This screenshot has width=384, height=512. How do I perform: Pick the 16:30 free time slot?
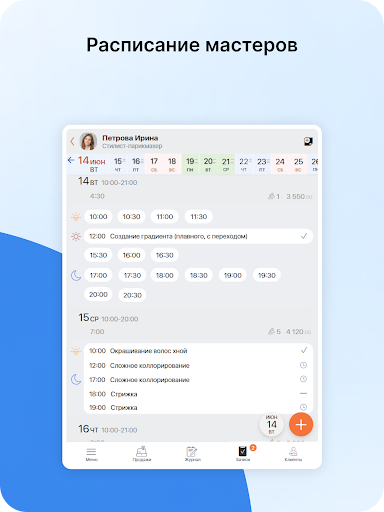pyautogui.click(x=165, y=255)
